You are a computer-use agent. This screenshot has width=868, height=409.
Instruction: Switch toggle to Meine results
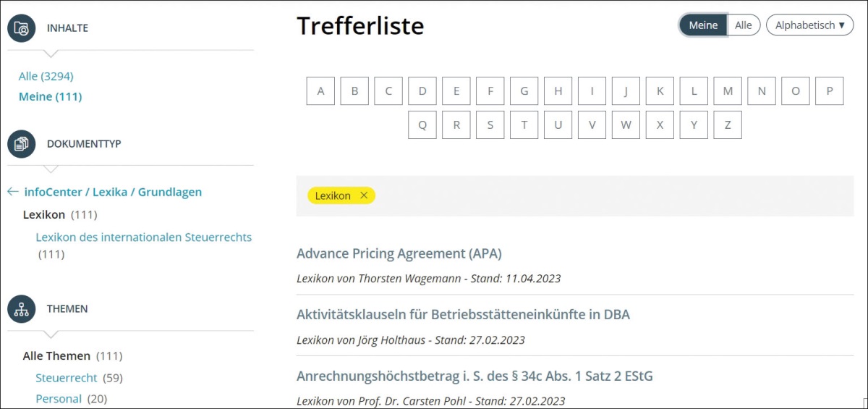(702, 25)
